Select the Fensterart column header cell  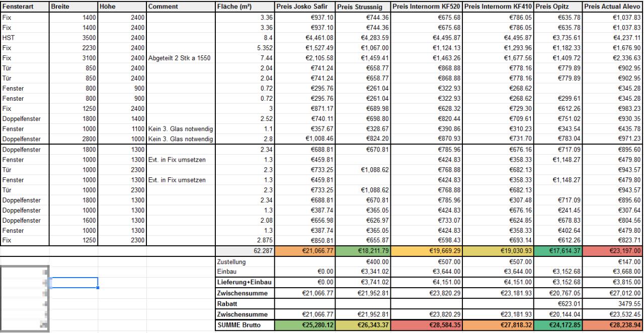tap(25, 7)
